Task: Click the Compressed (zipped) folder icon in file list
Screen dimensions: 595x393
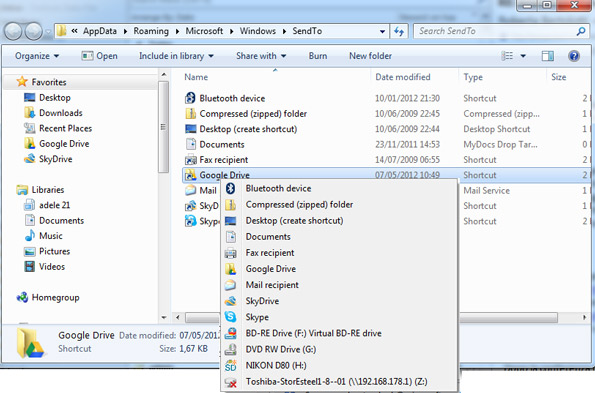Action: click(190, 113)
